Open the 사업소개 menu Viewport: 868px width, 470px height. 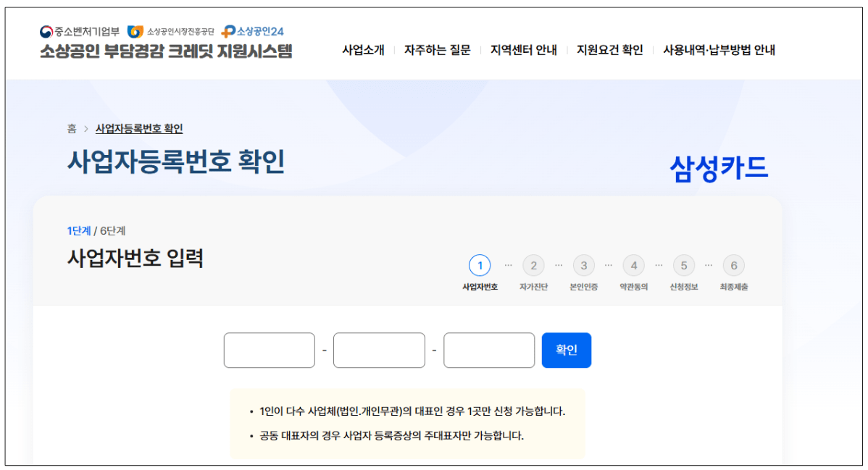click(363, 50)
